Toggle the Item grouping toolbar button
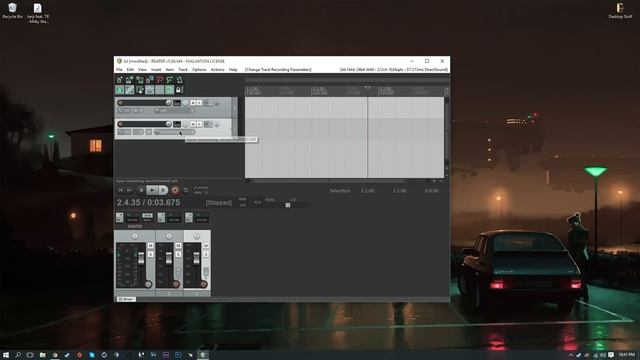This screenshot has height=360, width=640. [x=129, y=90]
